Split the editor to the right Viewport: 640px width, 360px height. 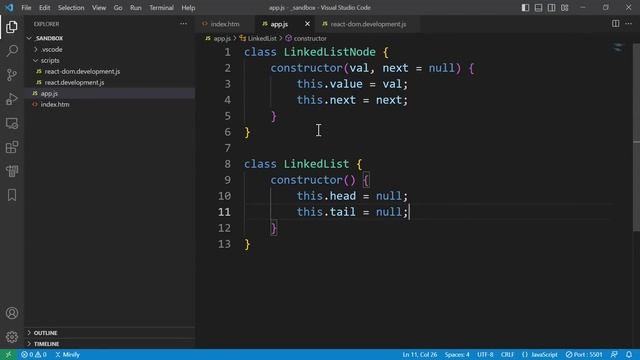pyautogui.click(x=616, y=24)
